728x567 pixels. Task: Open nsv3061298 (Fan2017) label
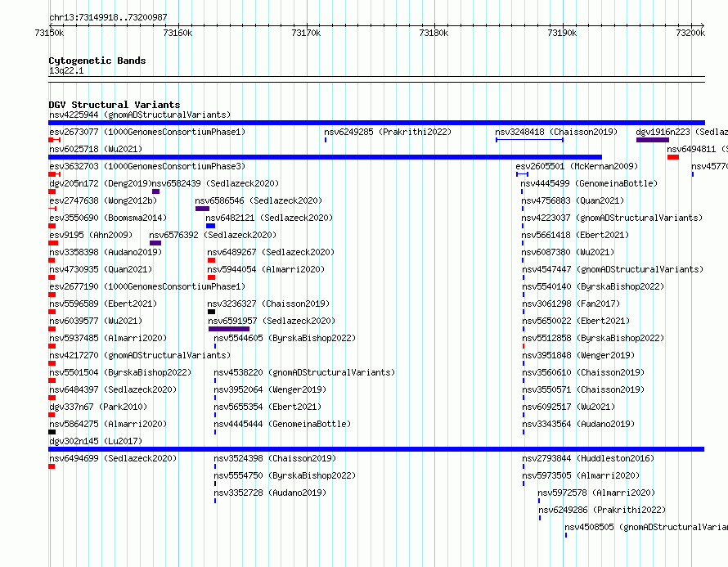(x=571, y=304)
